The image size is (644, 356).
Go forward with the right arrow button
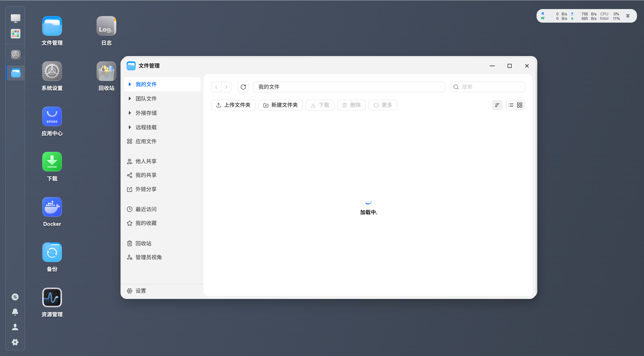(x=226, y=87)
